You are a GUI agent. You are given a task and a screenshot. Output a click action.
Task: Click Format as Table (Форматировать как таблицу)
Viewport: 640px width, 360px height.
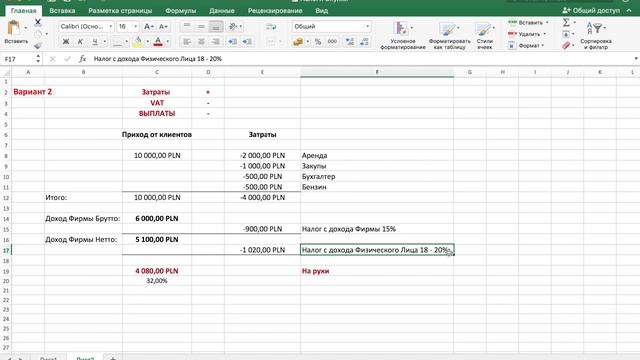point(449,36)
